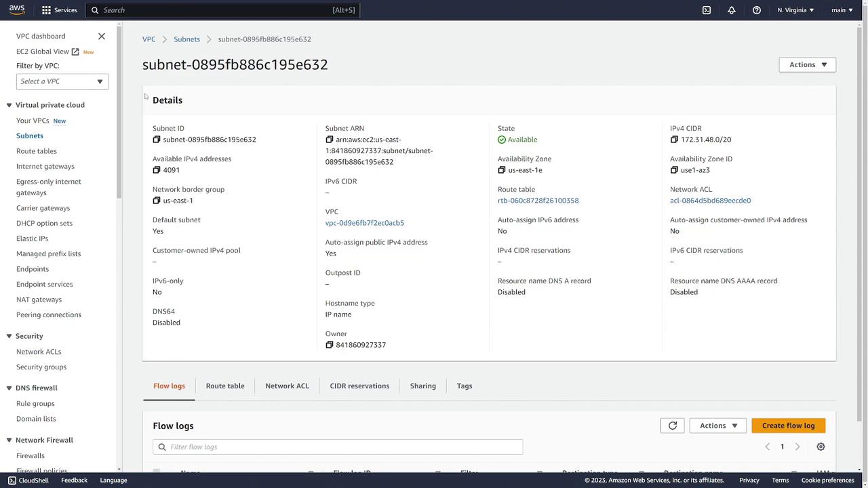
Task: Go to next flow logs page
Action: tap(797, 447)
